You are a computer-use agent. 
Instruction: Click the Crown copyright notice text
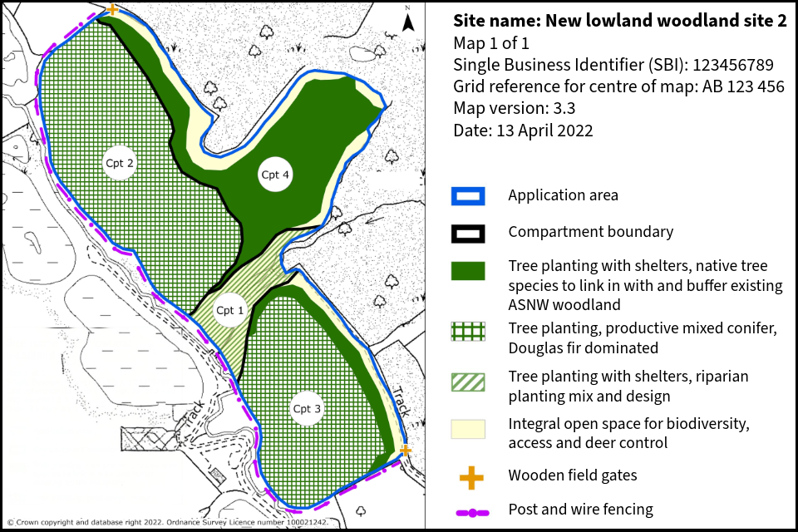coord(166,523)
